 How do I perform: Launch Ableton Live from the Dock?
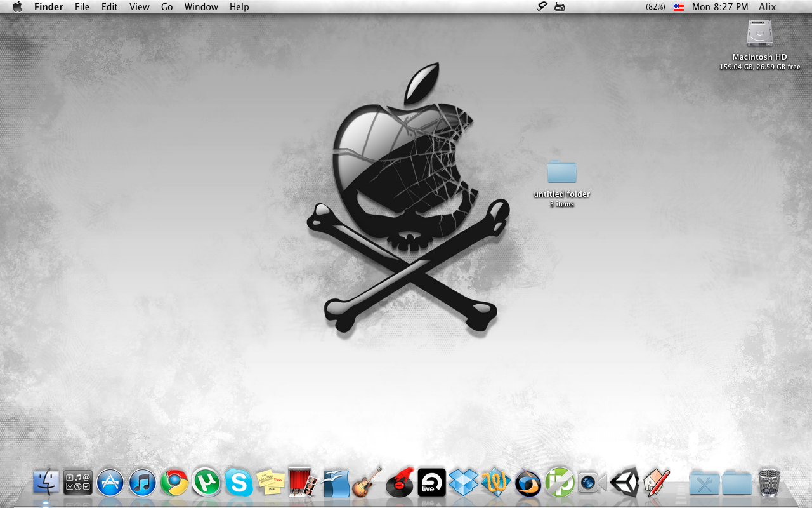[431, 483]
